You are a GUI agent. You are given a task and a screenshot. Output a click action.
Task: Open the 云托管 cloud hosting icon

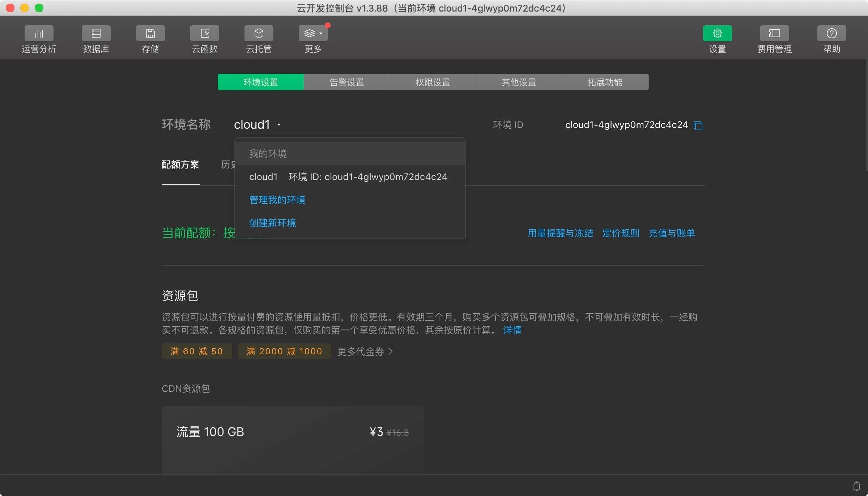click(259, 34)
